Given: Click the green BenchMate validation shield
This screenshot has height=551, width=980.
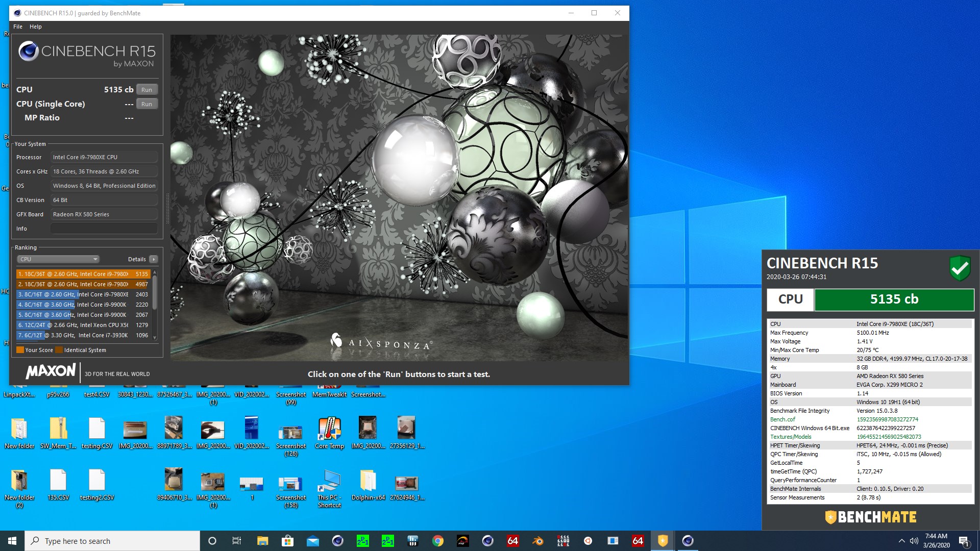Looking at the screenshot, I should pyautogui.click(x=960, y=268).
